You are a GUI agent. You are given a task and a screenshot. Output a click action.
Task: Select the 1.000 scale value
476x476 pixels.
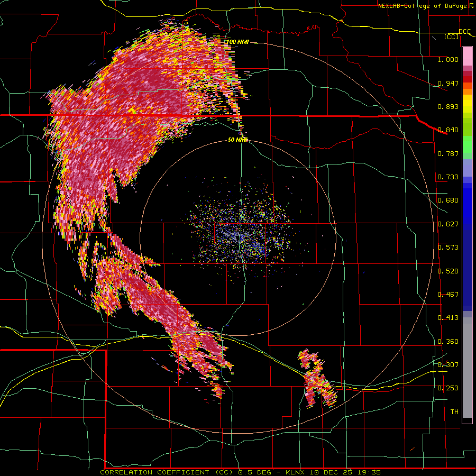tap(448, 59)
